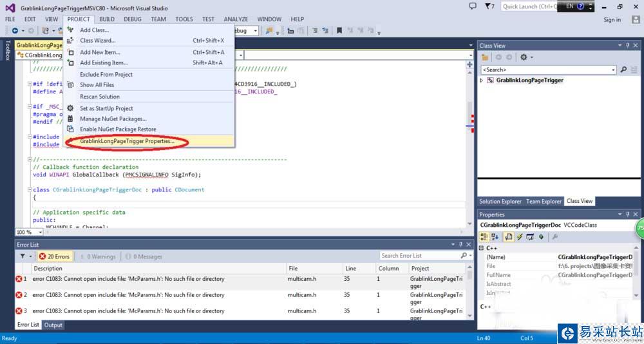Open the ANALYZE menu
644x344 pixels.
(x=236, y=19)
